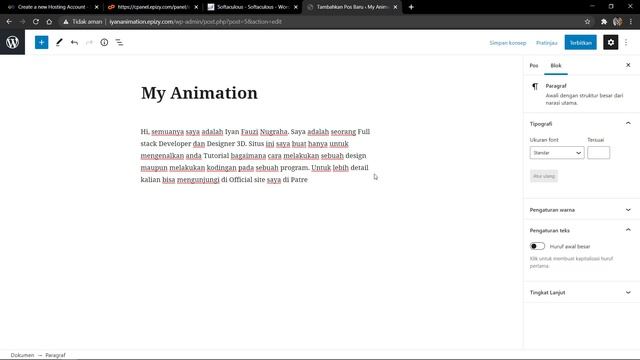Close the Softaculous browser tab

[x=296, y=7]
